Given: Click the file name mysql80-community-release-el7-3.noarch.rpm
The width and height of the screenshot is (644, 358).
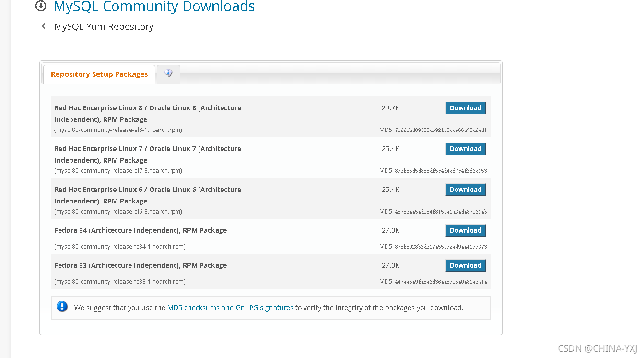Looking at the screenshot, I should [x=118, y=171].
